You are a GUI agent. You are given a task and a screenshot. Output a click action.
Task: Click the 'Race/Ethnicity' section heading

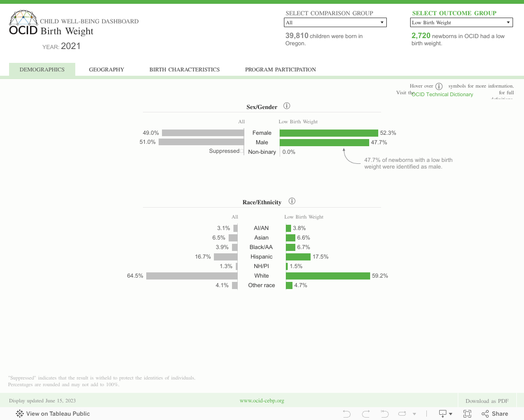click(262, 202)
